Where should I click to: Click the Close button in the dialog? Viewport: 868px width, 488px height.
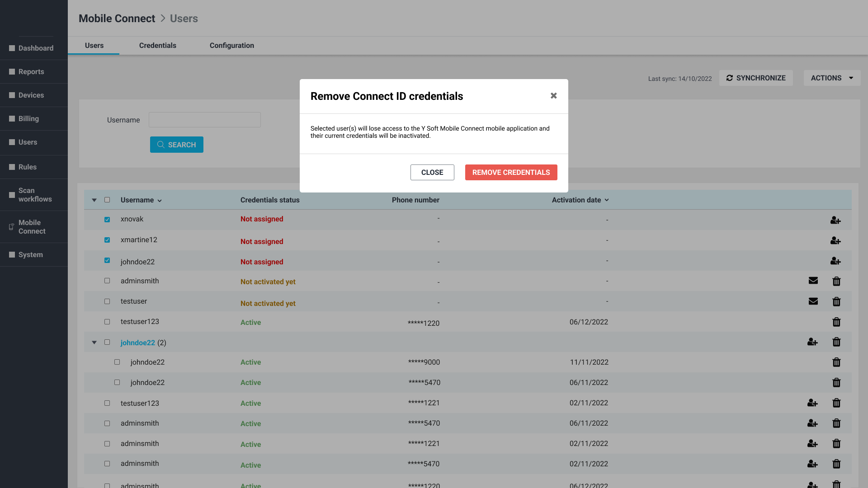432,172
